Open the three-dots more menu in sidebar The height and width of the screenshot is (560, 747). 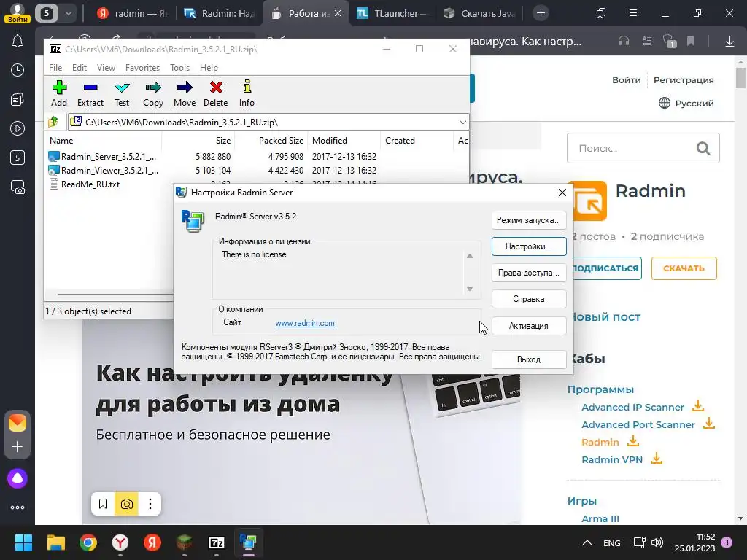point(18,507)
